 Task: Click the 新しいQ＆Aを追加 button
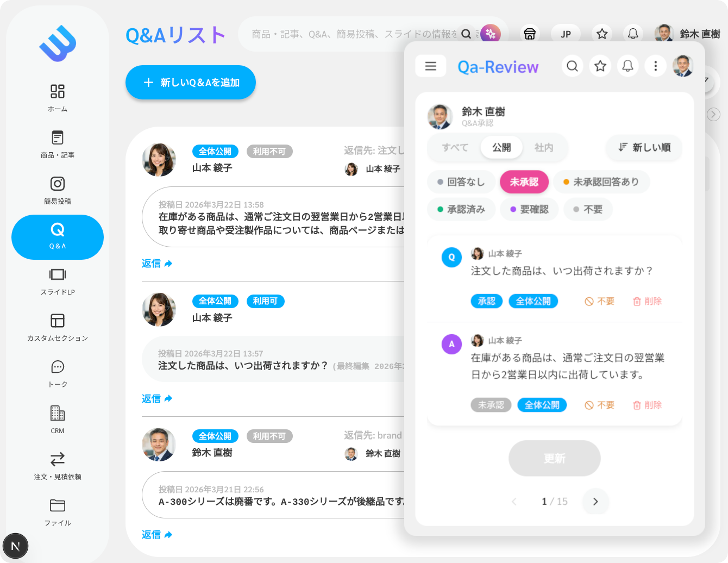coord(190,82)
